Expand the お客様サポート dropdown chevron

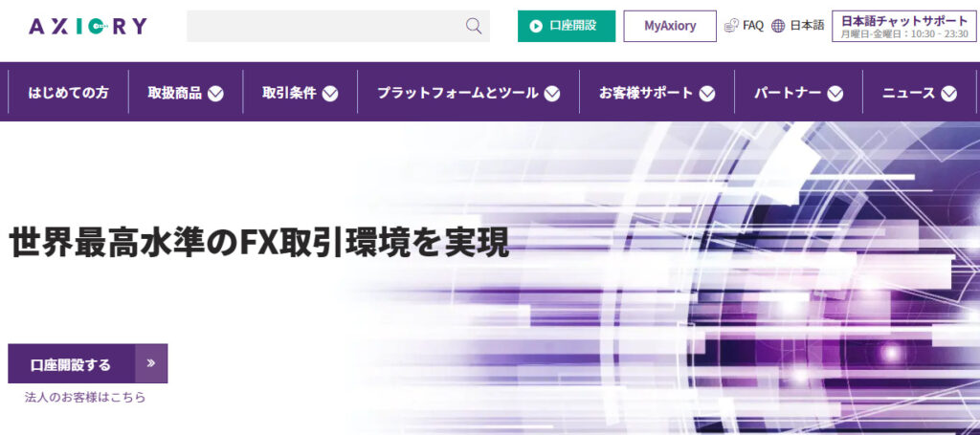707,94
